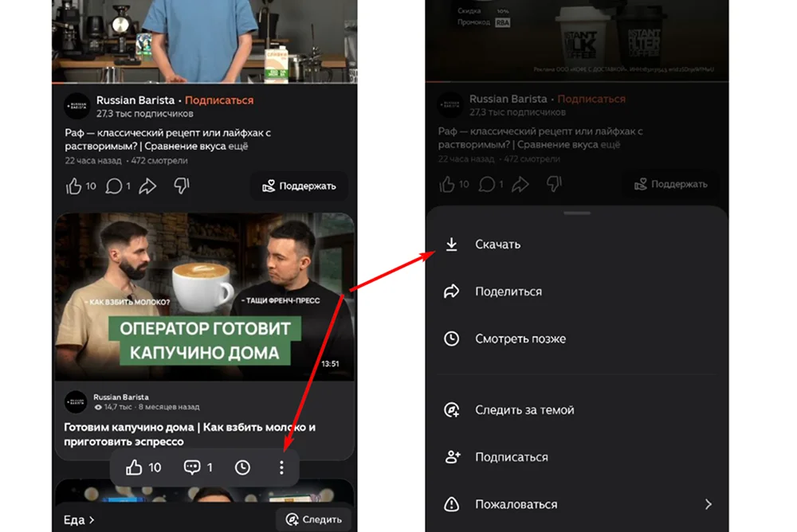This screenshot has height=532, width=797.
Task: Select Скачать in the context menu
Action: tap(499, 244)
